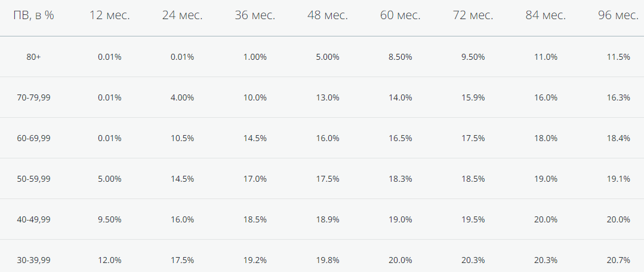Click the 18.3% cell under 60 мес.
644x272 pixels.
400,179
